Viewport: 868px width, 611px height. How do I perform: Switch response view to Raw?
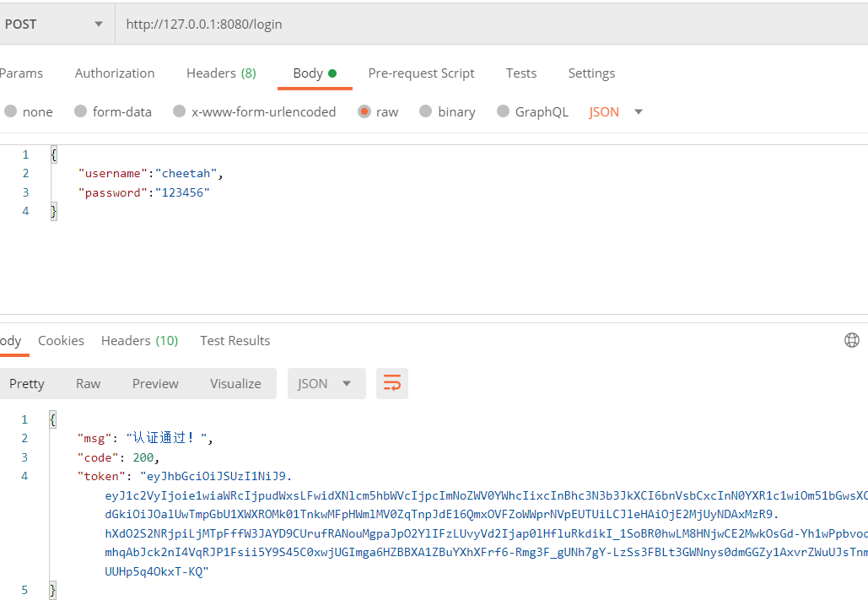(x=88, y=383)
